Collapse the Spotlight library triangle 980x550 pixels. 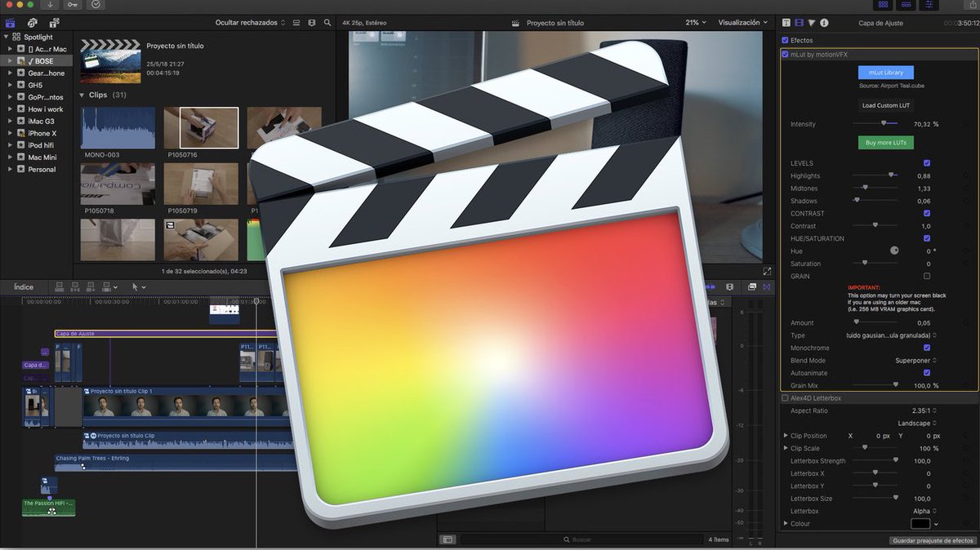point(7,37)
